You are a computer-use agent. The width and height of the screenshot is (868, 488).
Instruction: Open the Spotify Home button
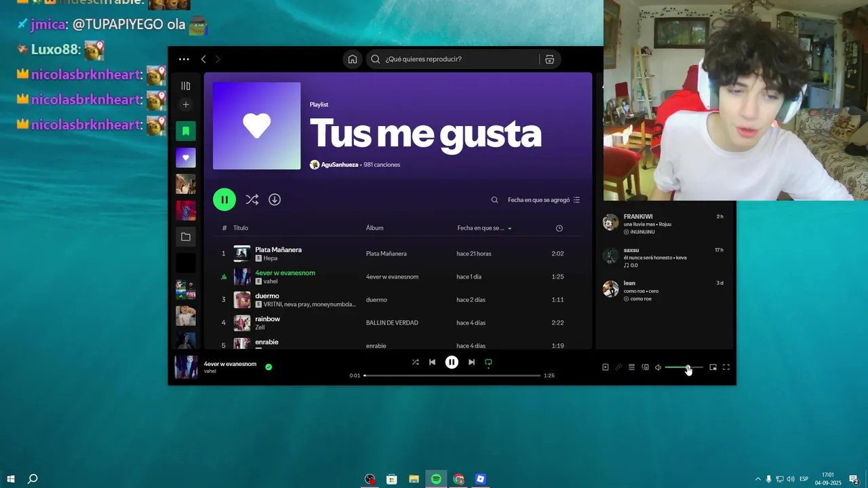click(353, 59)
